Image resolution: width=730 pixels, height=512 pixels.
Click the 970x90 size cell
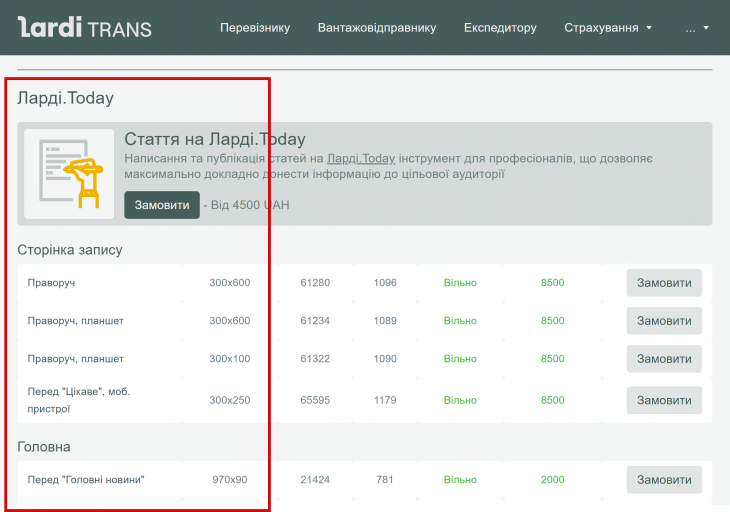point(230,479)
